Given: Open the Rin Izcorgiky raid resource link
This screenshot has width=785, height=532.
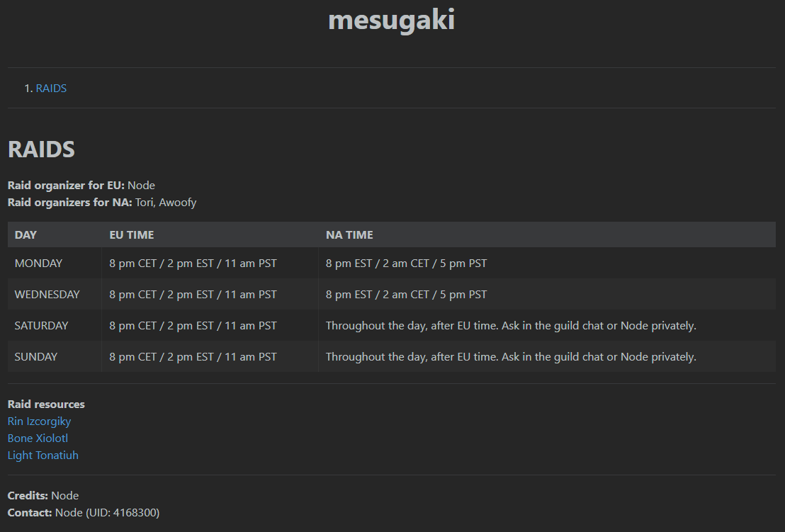Looking at the screenshot, I should [x=39, y=421].
